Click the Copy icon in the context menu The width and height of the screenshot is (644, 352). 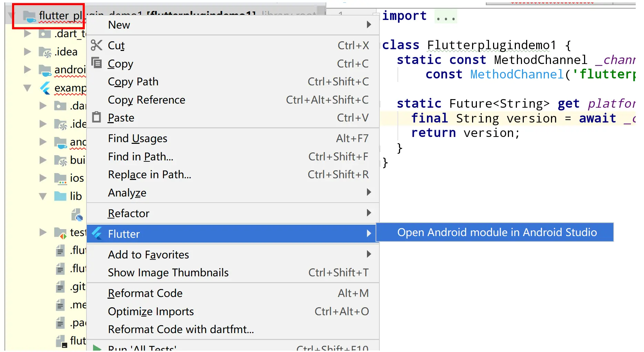pyautogui.click(x=96, y=63)
